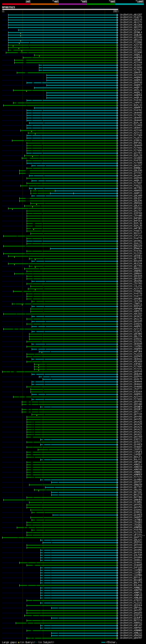Open last hit UniRef100_Q84TM7
This screenshot has height=644, width=146.
pos(131,638)
